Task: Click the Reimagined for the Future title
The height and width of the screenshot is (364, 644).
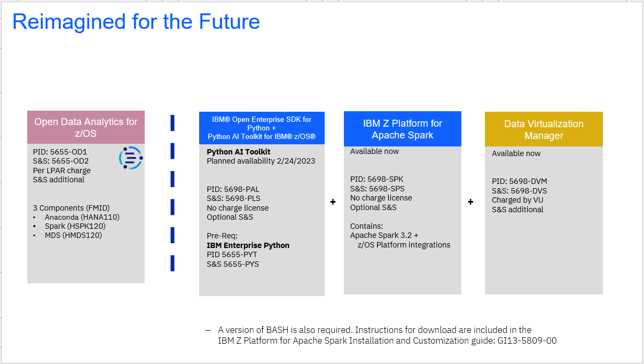Action: pyautogui.click(x=136, y=21)
